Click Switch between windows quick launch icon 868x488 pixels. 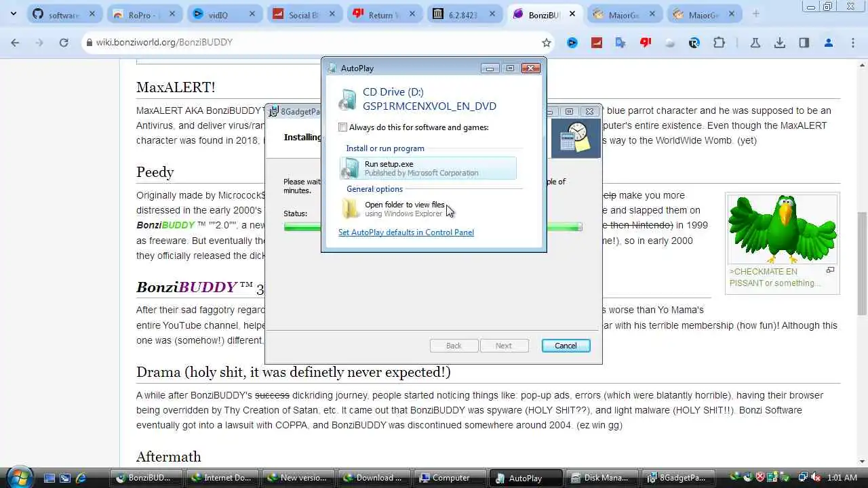point(65,478)
